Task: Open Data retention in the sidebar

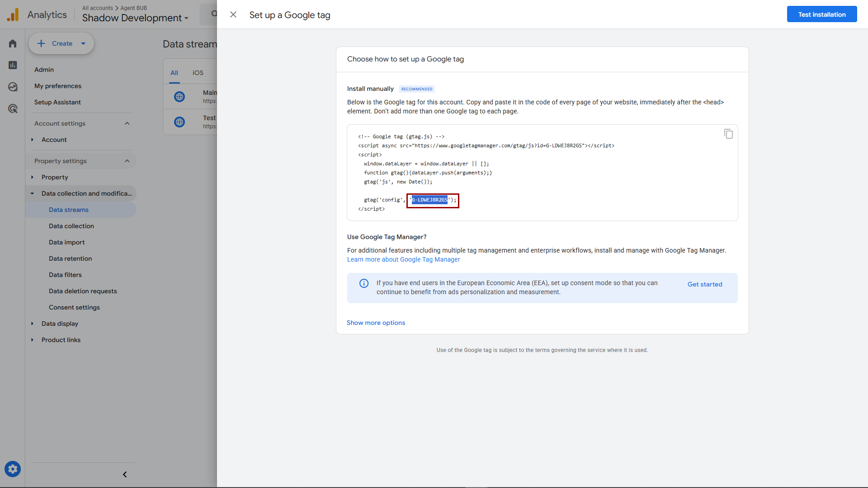Action: pos(71,258)
